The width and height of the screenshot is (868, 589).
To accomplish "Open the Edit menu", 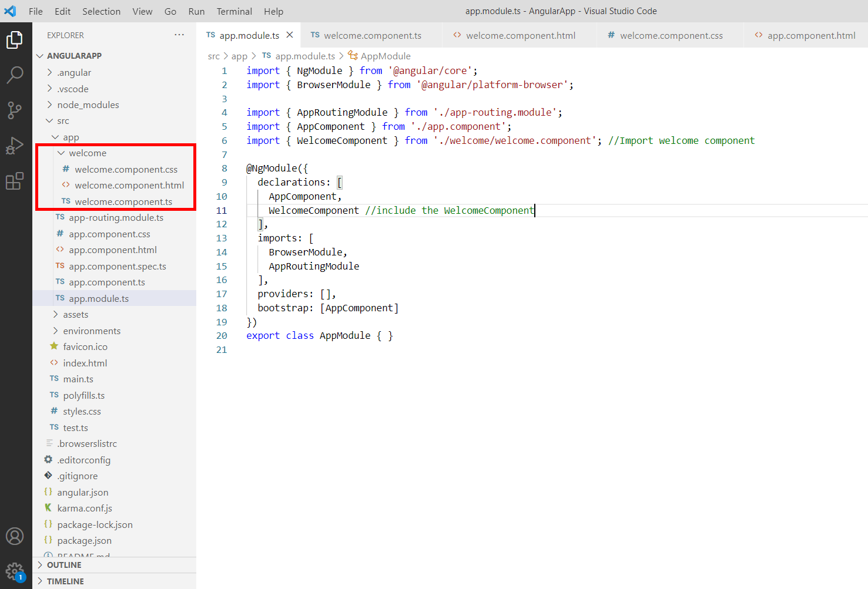I will tap(62, 11).
